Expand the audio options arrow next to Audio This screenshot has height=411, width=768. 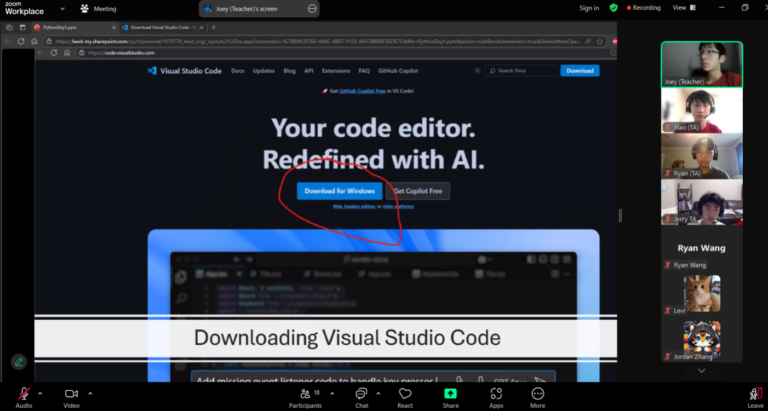point(40,393)
